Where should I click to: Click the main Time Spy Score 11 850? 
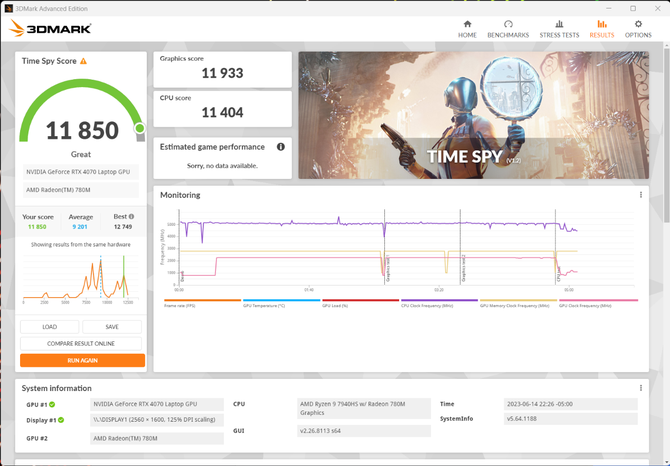tap(82, 130)
